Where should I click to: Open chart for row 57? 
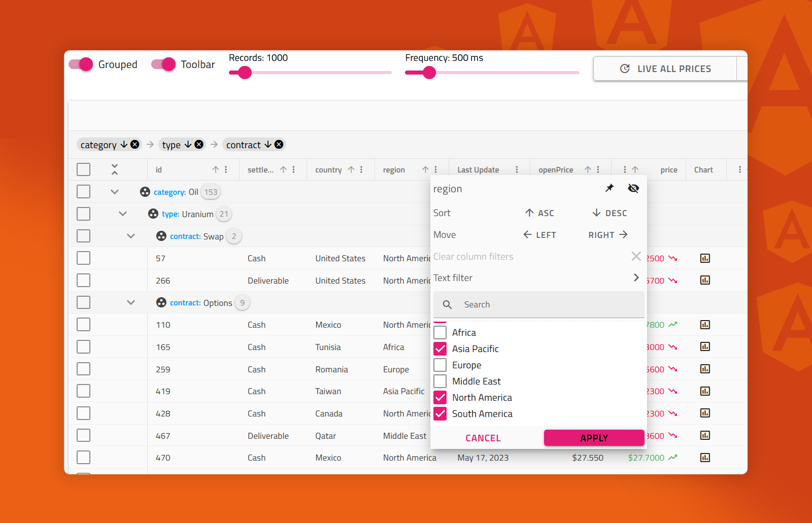[705, 258]
